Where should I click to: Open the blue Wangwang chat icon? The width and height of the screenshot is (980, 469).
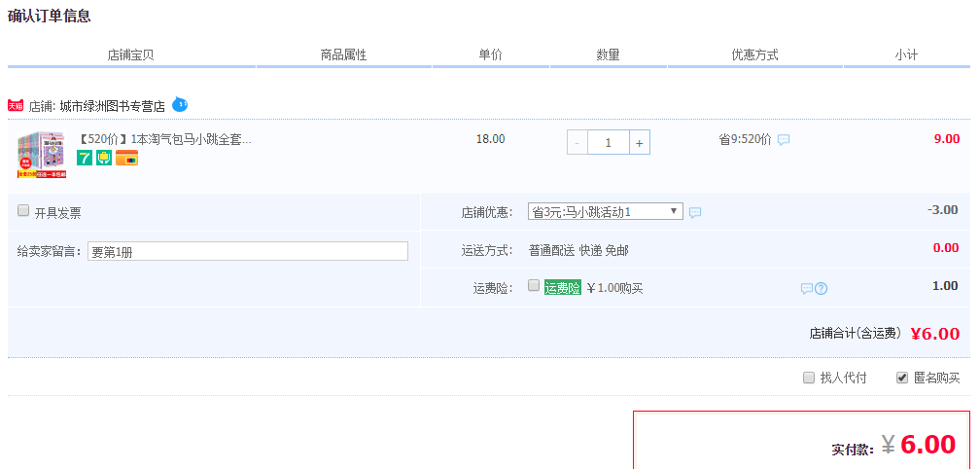coord(179,104)
